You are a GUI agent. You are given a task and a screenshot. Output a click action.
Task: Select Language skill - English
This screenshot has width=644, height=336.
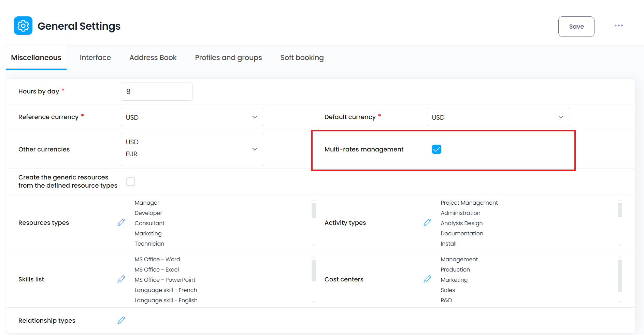pyautogui.click(x=166, y=300)
